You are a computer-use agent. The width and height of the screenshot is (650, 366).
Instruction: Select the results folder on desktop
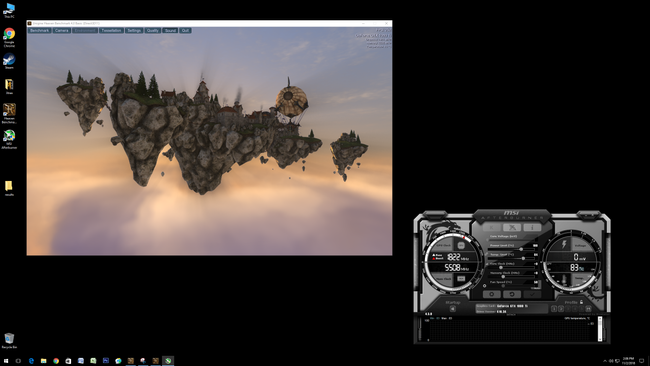[9, 188]
